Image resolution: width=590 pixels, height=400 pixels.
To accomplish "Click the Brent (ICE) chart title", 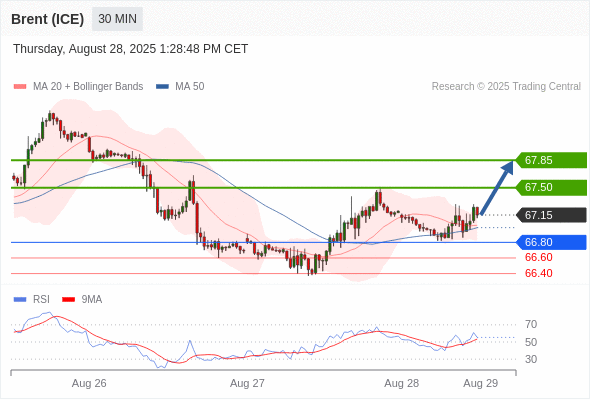I will pyautogui.click(x=47, y=19).
